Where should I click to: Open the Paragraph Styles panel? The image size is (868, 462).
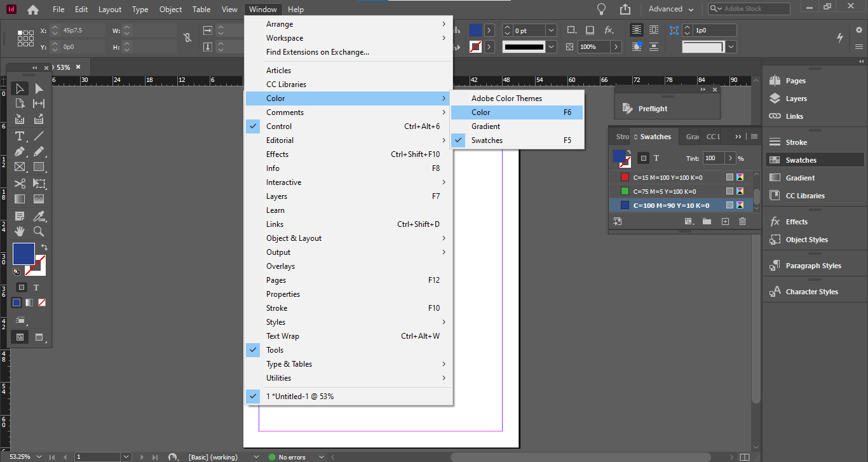tap(813, 266)
